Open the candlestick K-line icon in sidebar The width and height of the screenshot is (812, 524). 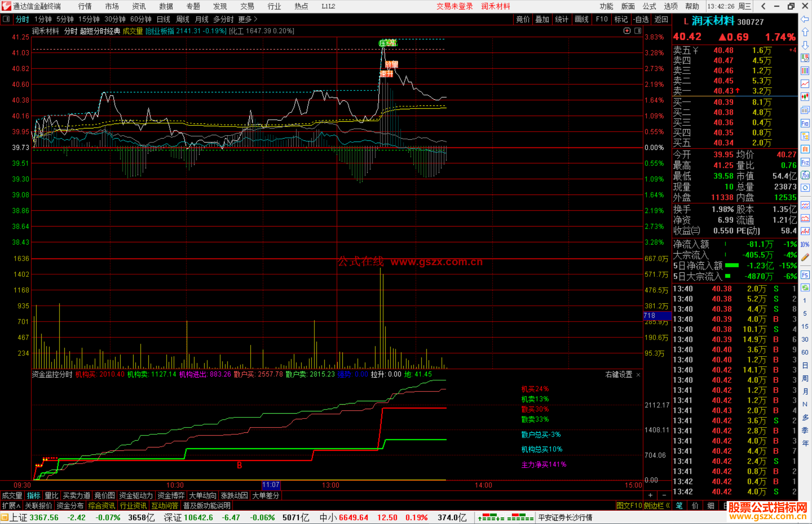tap(805, 97)
